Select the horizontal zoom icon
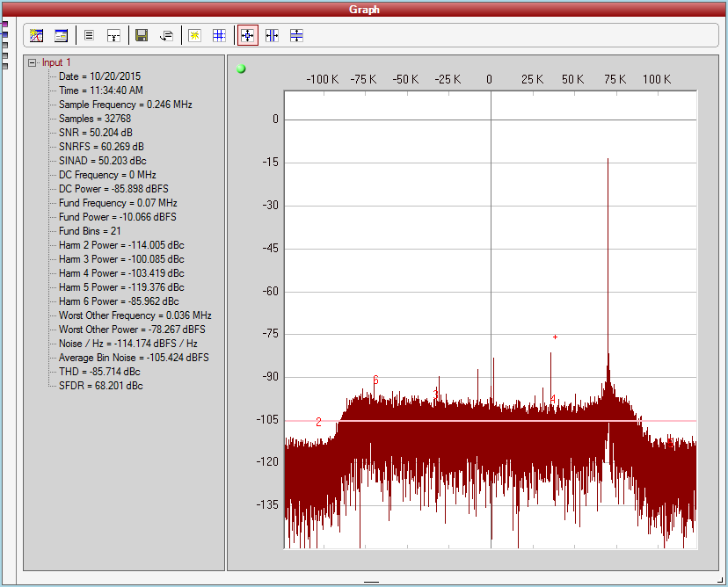728x587 pixels. coord(272,35)
